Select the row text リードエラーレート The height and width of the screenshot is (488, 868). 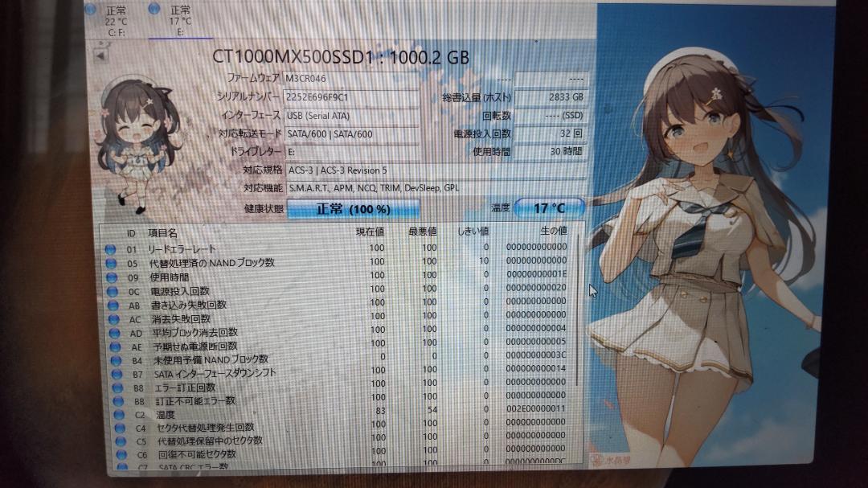[x=182, y=249]
